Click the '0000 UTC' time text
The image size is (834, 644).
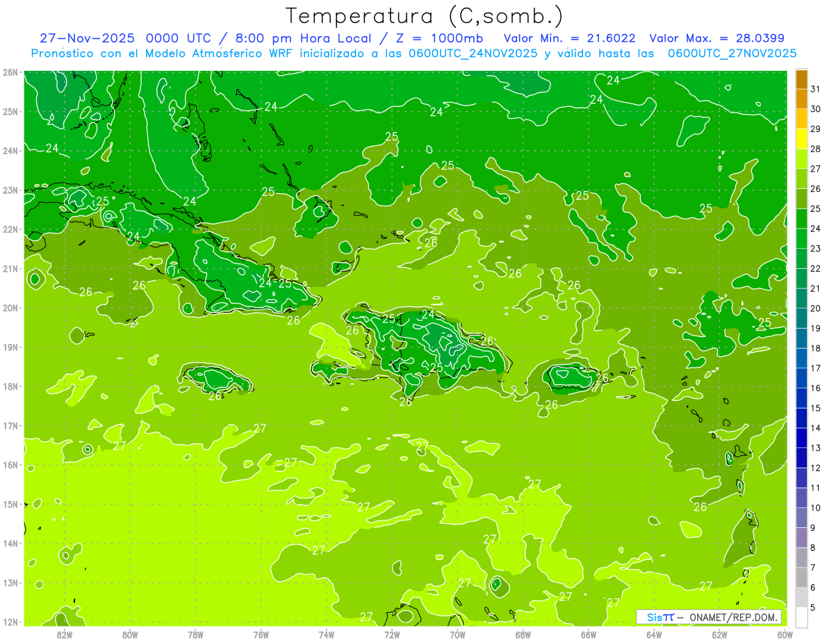coord(179,38)
